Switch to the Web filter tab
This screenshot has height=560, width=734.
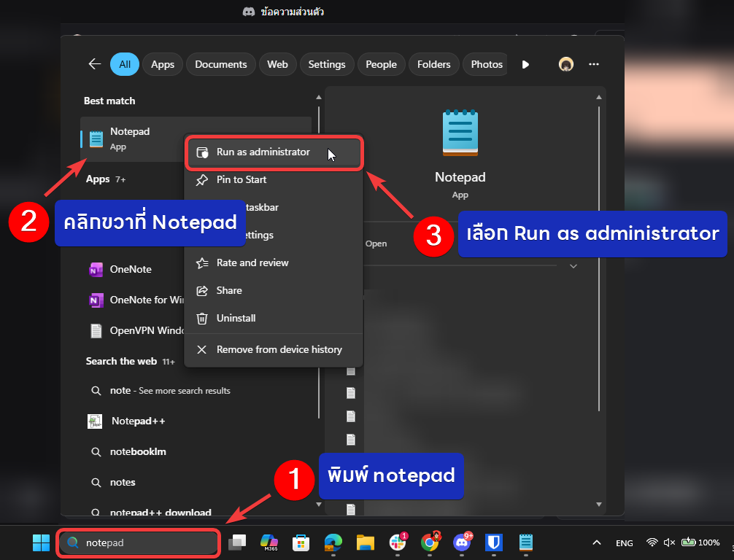[277, 64]
